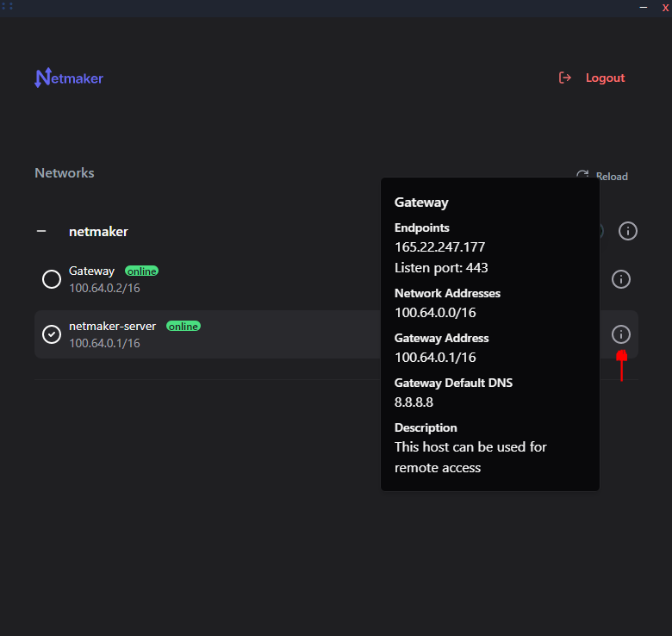Click the Logout text link
Image resolution: width=672 pixels, height=636 pixels.
[x=605, y=78]
